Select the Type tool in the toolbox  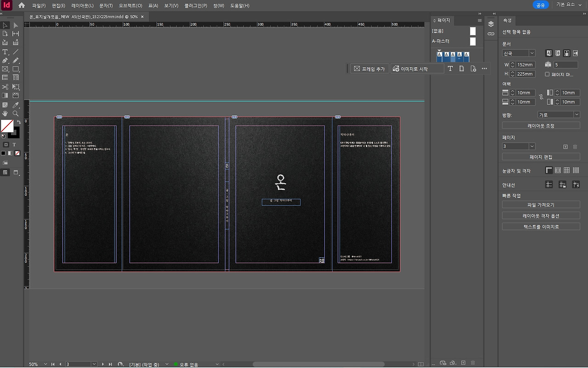click(5, 52)
